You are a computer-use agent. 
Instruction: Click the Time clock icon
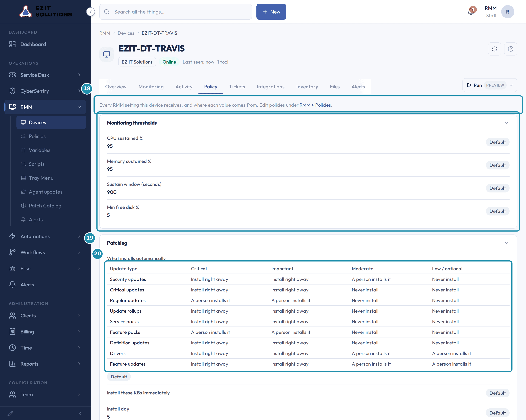click(x=12, y=348)
